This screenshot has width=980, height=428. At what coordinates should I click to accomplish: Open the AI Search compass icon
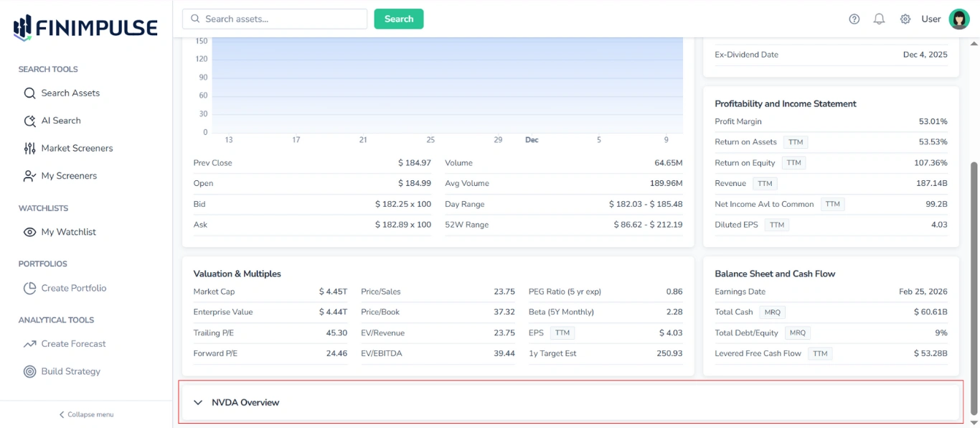[29, 120]
